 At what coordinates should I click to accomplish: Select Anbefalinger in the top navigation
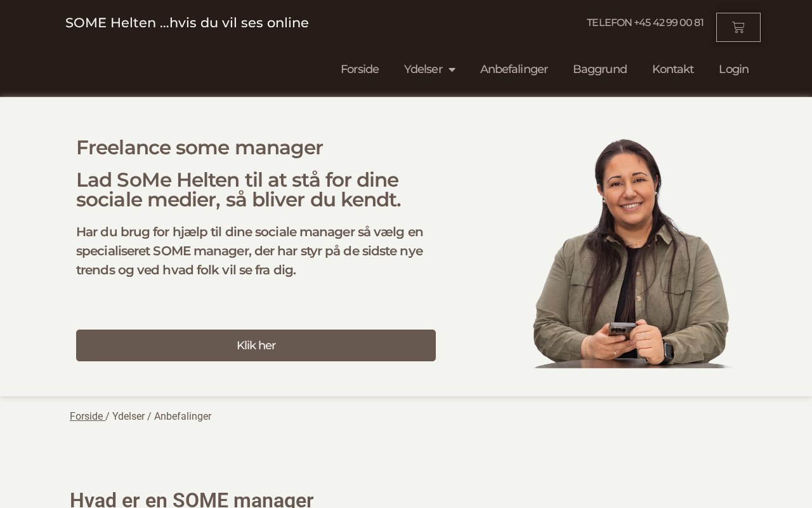pos(514,69)
